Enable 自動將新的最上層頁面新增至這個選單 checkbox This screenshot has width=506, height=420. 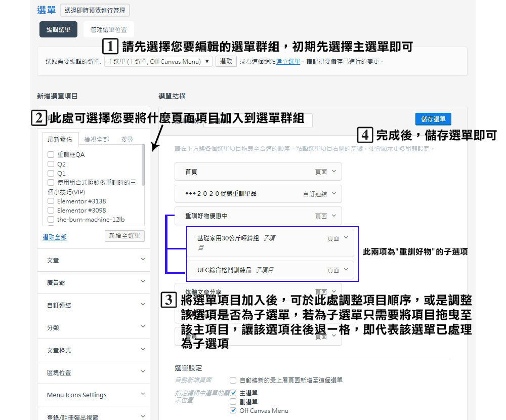click(x=233, y=380)
